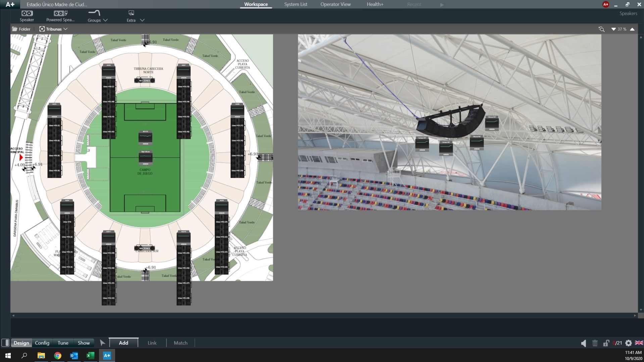The height and width of the screenshot is (362, 644).
Task: Open the Groups dropdown arrow
Action: [x=106, y=20]
